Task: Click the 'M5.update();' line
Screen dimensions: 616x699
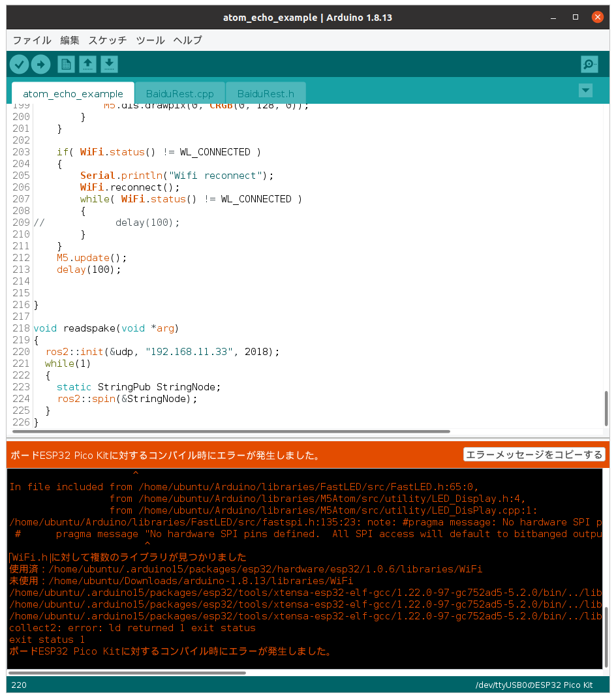Action: click(x=91, y=258)
